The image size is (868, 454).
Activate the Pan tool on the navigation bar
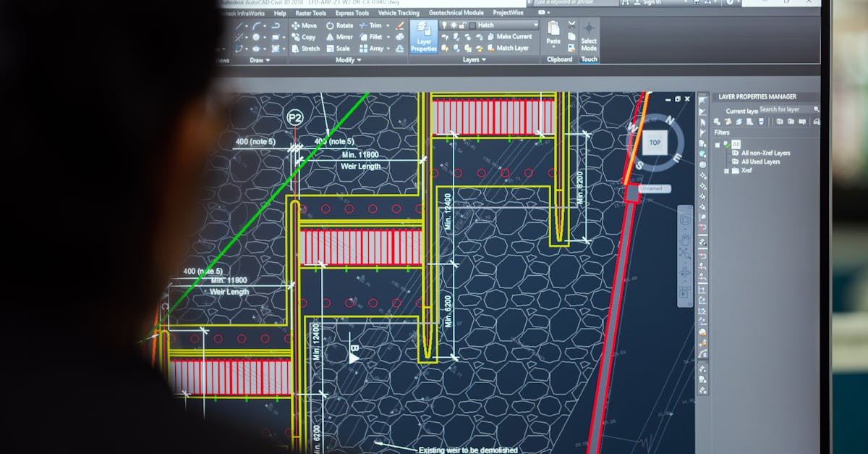click(x=686, y=240)
